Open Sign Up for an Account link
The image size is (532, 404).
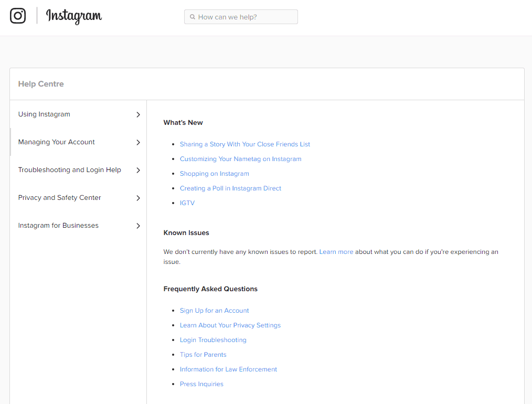215,311
